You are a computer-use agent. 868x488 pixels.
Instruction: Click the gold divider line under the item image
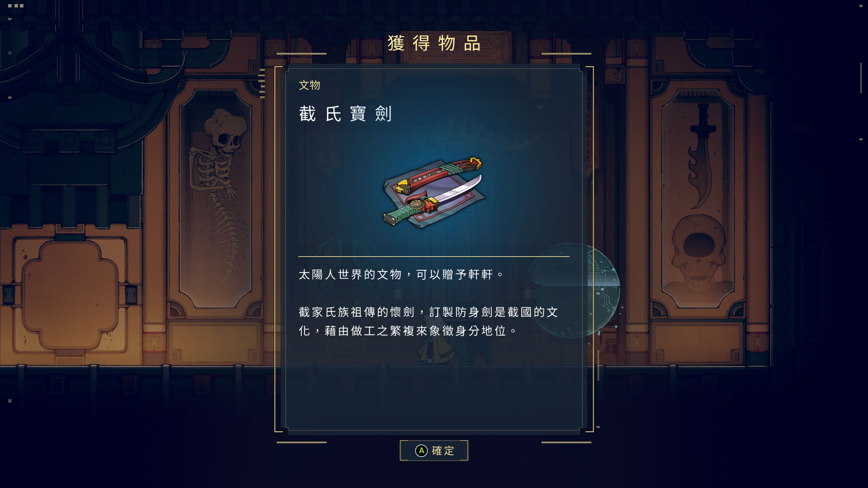point(434,257)
